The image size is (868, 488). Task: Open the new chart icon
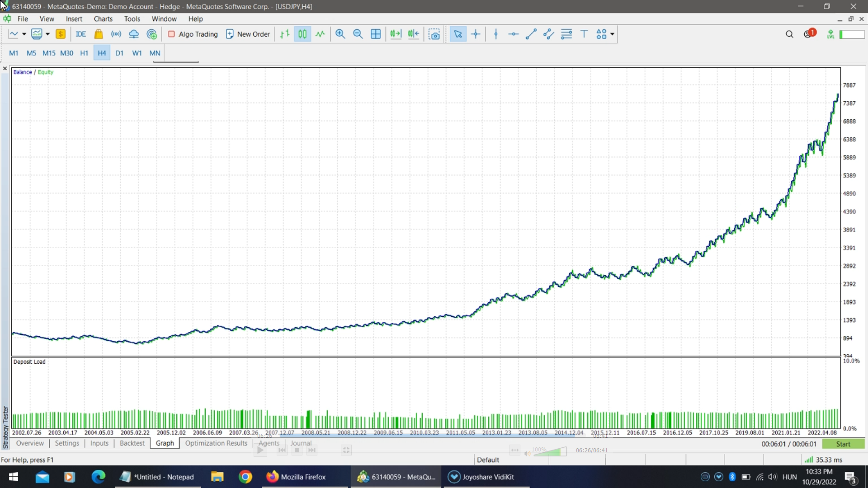[14, 34]
